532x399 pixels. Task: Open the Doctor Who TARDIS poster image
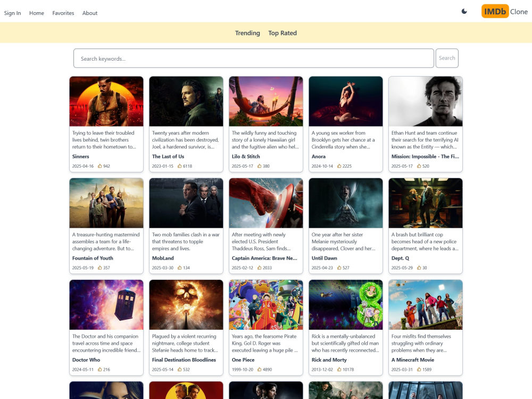tap(106, 305)
